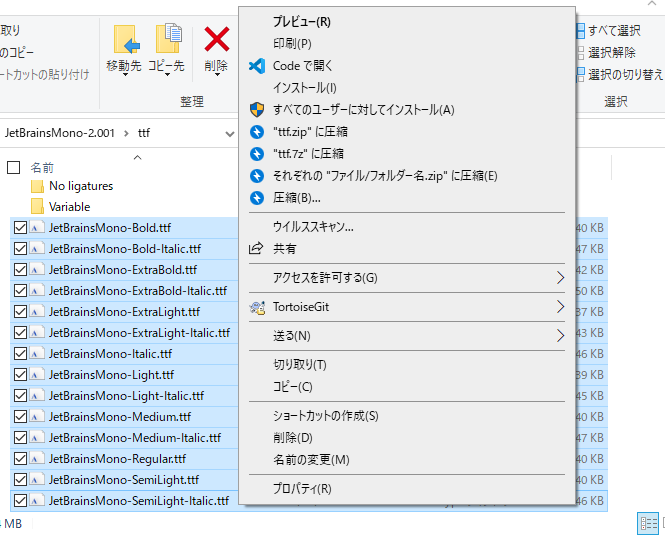Uncheck JetBrainsMono-ExtraLight.ttf checkbox
The height and width of the screenshot is (535, 665).
(20, 312)
